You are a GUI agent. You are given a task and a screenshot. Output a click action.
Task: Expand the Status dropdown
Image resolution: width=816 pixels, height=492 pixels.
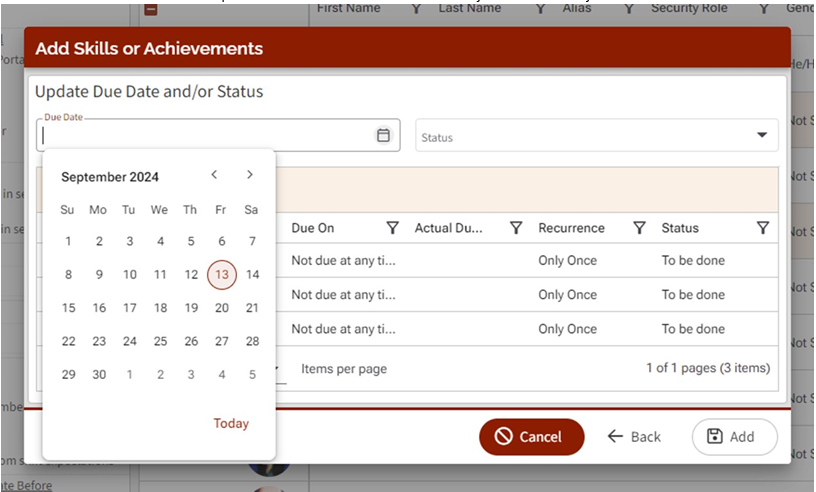tap(761, 136)
